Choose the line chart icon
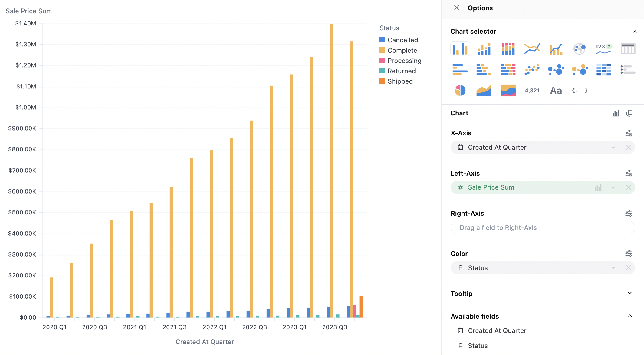The image size is (644, 355). point(532,48)
